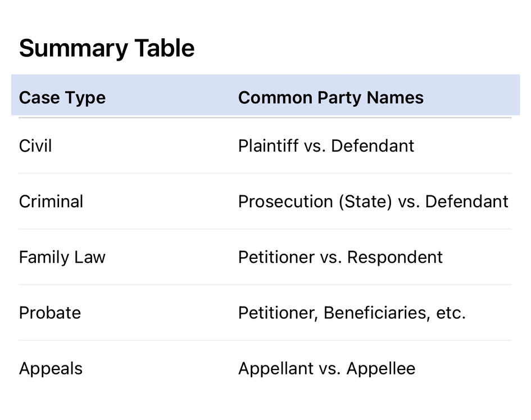Click the word Plaintiff in Civil row
The height and width of the screenshot is (420, 531).
click(269, 146)
